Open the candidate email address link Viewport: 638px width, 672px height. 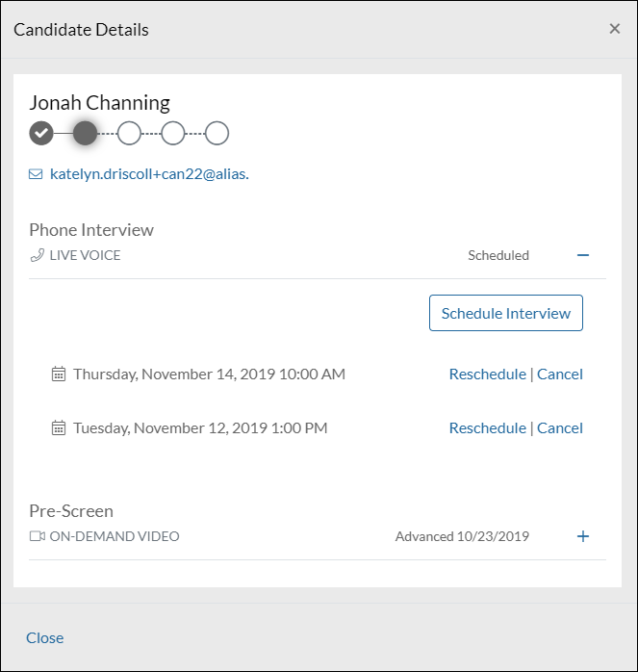(149, 174)
